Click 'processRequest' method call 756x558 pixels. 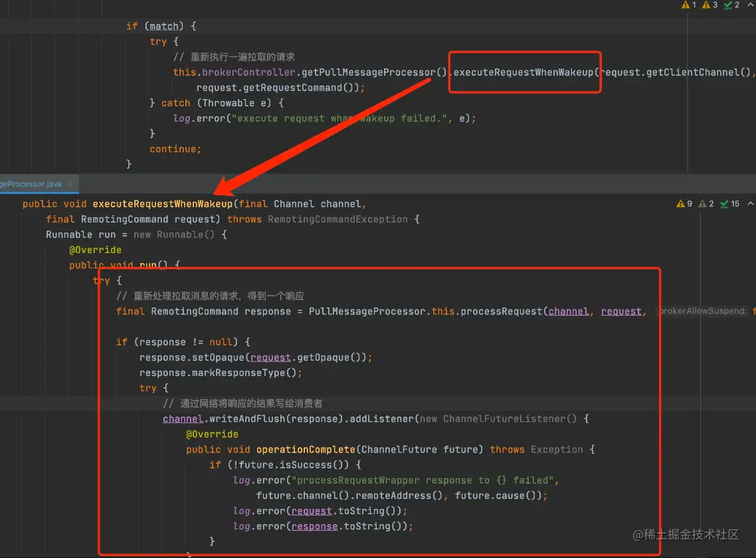click(502, 311)
